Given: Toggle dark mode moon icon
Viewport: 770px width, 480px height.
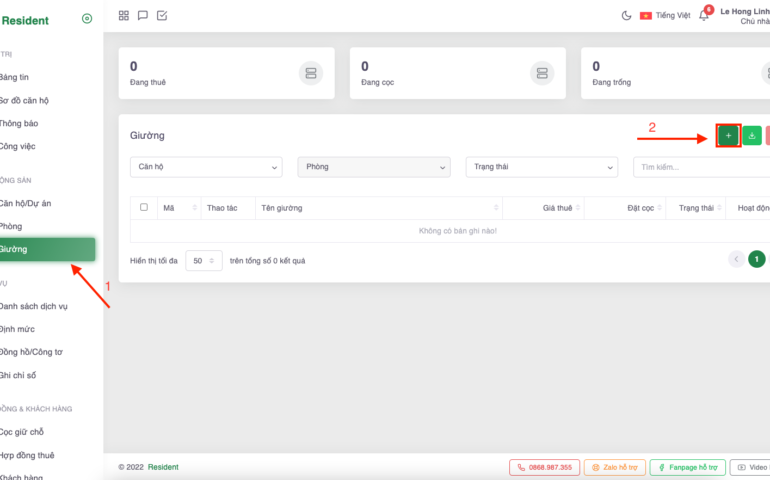Looking at the screenshot, I should (627, 15).
